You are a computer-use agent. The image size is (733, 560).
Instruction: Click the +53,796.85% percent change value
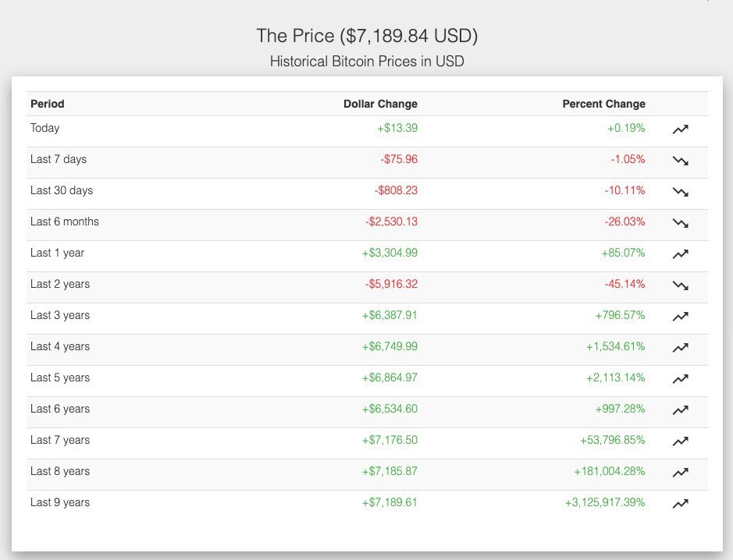pyautogui.click(x=612, y=440)
